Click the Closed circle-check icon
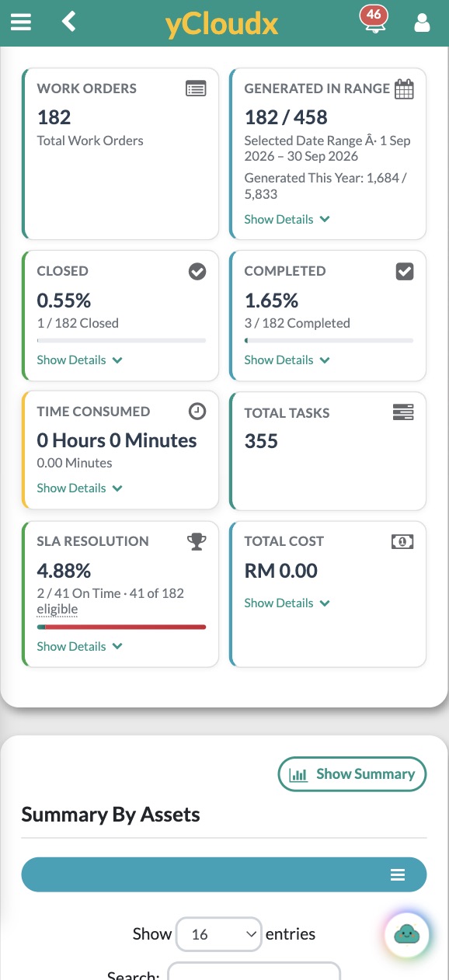Screen dimensions: 449x980 coord(198,271)
